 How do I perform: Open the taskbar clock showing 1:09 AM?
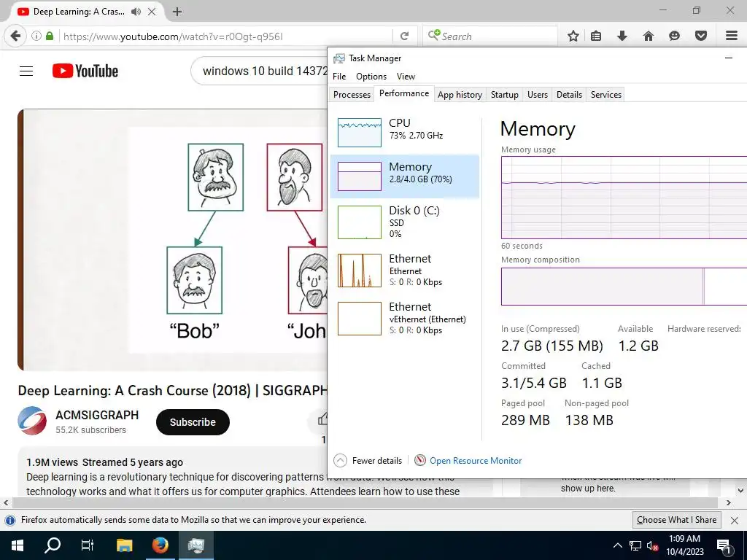point(684,545)
